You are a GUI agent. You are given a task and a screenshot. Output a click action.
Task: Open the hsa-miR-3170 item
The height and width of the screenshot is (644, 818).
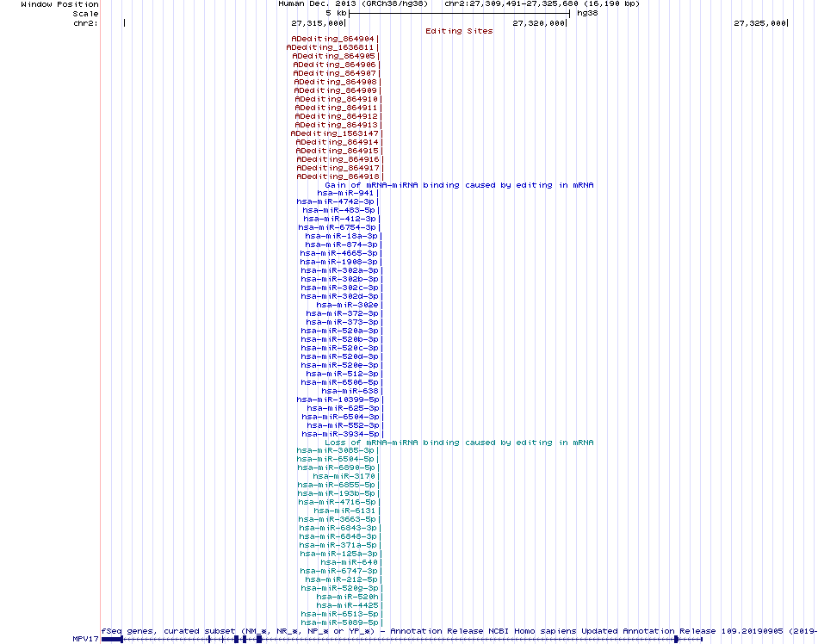(x=344, y=476)
